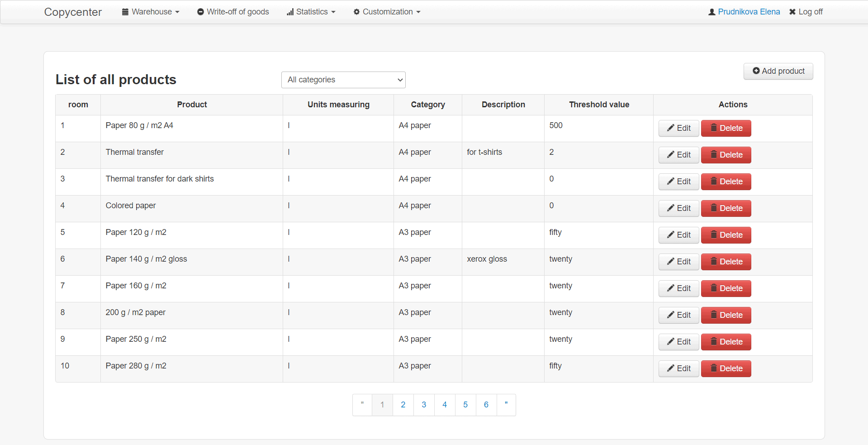Click Log off
The width and height of the screenshot is (868, 445).
(806, 12)
